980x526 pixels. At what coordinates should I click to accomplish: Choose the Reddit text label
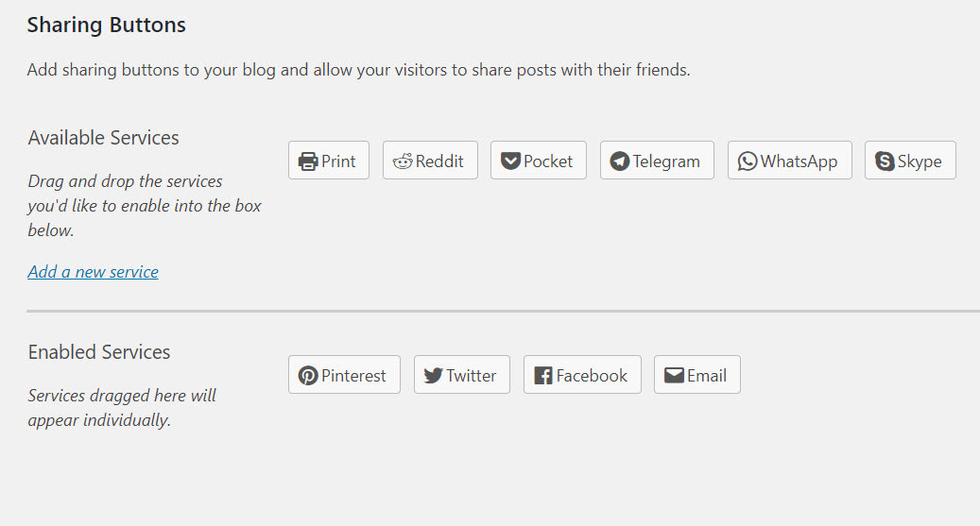[439, 161]
